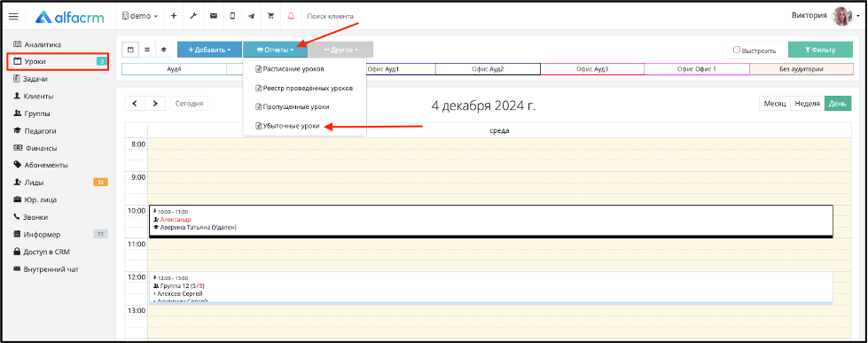This screenshot has width=868, height=343.
Task: Open the red notifications bell
Action: click(x=291, y=16)
